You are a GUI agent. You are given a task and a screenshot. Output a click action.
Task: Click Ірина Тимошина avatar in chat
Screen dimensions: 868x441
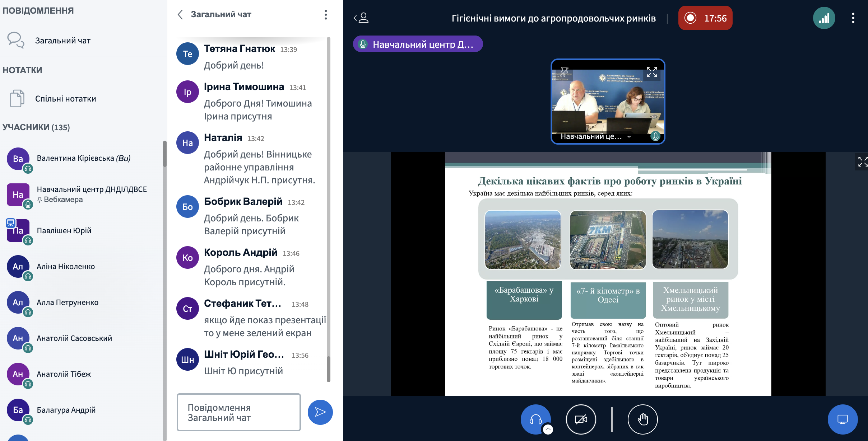click(x=187, y=92)
